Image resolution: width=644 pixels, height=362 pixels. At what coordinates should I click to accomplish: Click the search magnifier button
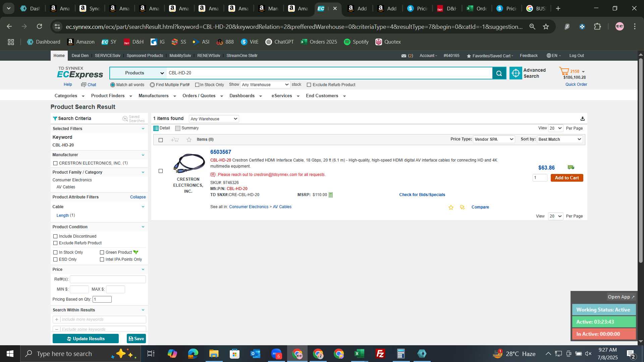point(499,73)
